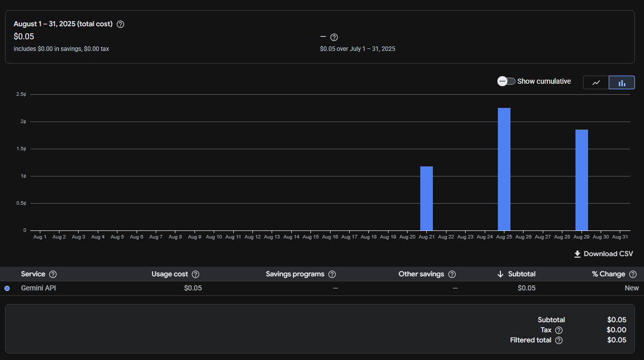
Task: Open help icon next to % Change
Action: point(633,274)
